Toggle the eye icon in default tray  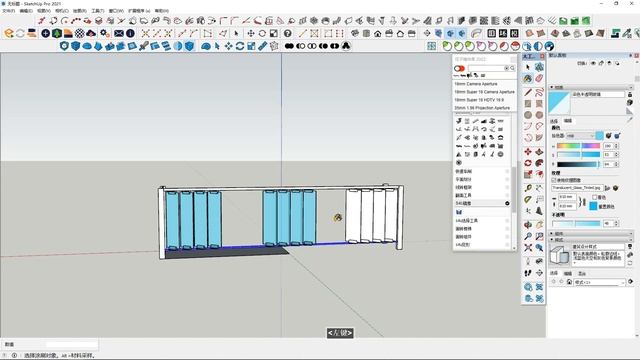coord(593,63)
